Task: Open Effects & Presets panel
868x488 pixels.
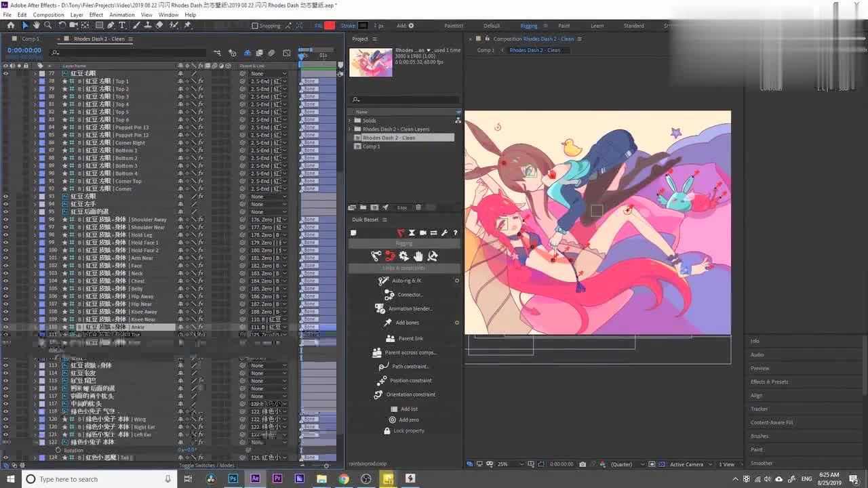Action: click(769, 382)
